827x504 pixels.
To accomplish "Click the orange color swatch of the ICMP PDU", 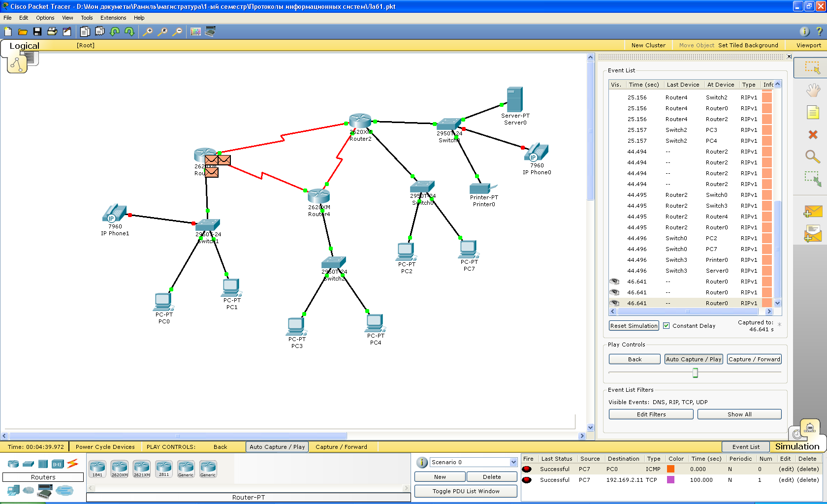I will coord(670,469).
